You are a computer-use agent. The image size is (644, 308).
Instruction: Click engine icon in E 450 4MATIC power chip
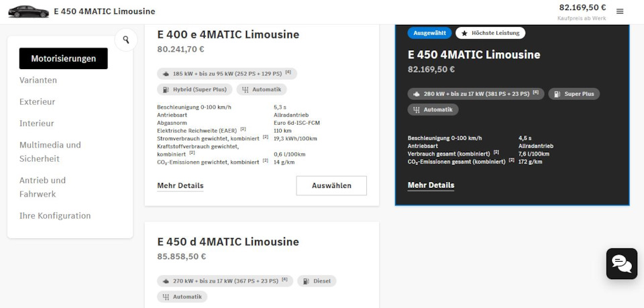(417, 94)
